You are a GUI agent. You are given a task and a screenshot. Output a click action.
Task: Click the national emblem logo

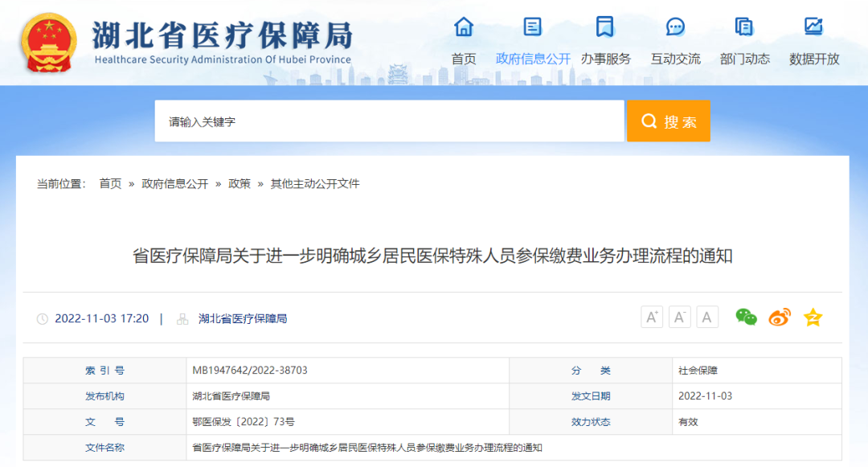[x=50, y=42]
